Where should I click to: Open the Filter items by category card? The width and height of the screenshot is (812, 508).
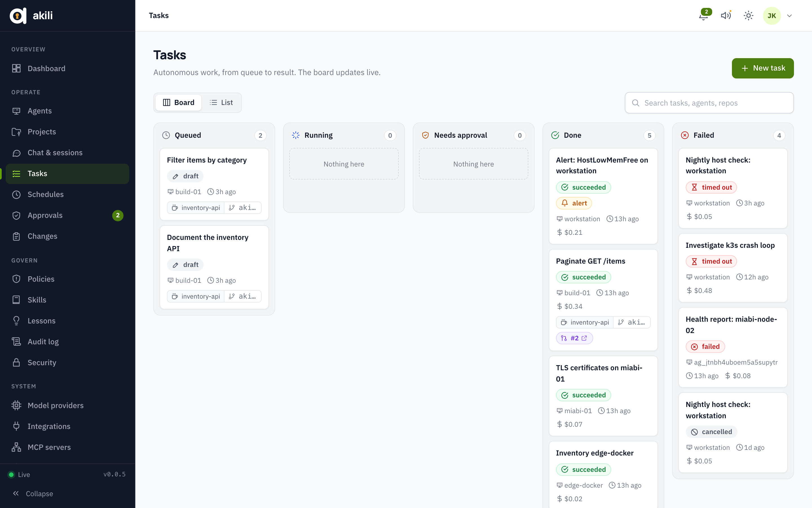click(x=214, y=184)
